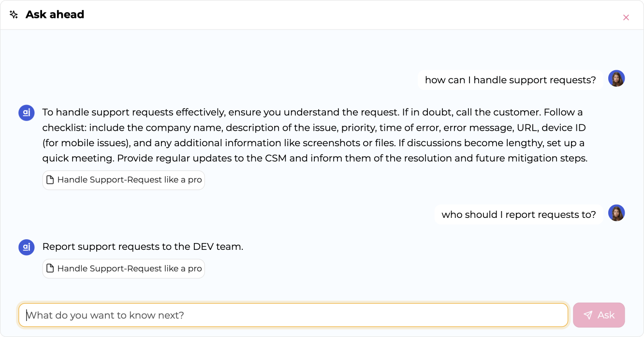Click the long checklist answer paragraph
This screenshot has width=644, height=337.
tap(315, 135)
